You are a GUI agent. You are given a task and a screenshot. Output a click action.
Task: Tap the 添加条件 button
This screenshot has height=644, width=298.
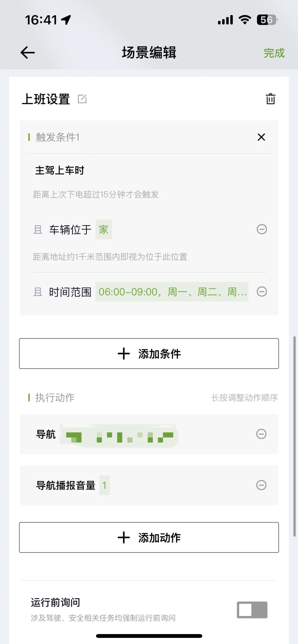tap(149, 353)
